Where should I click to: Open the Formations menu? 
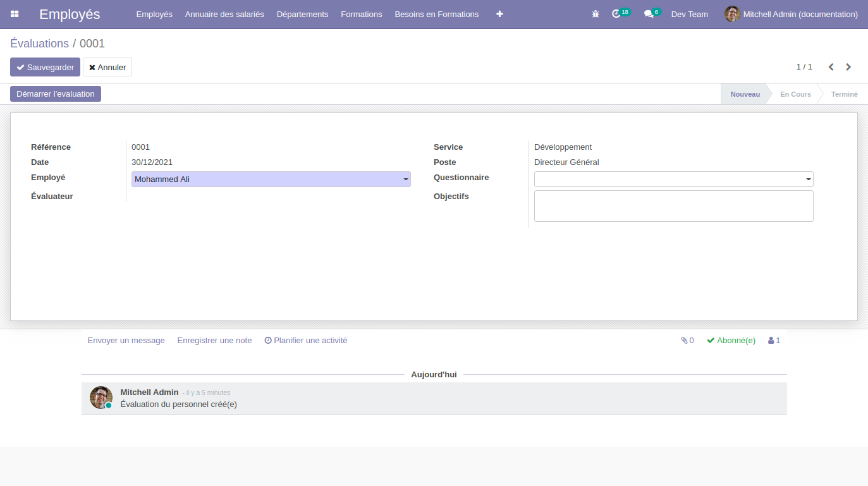pyautogui.click(x=361, y=14)
